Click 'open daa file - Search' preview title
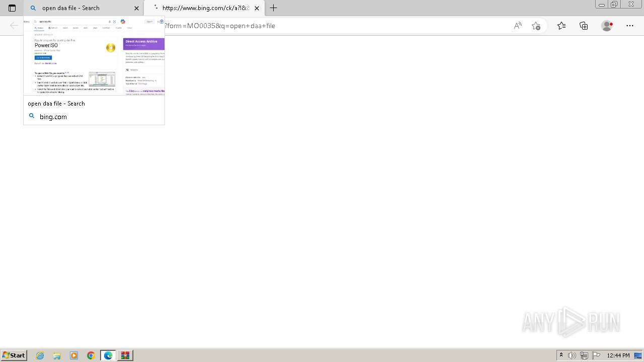The image size is (644, 362). tap(56, 104)
